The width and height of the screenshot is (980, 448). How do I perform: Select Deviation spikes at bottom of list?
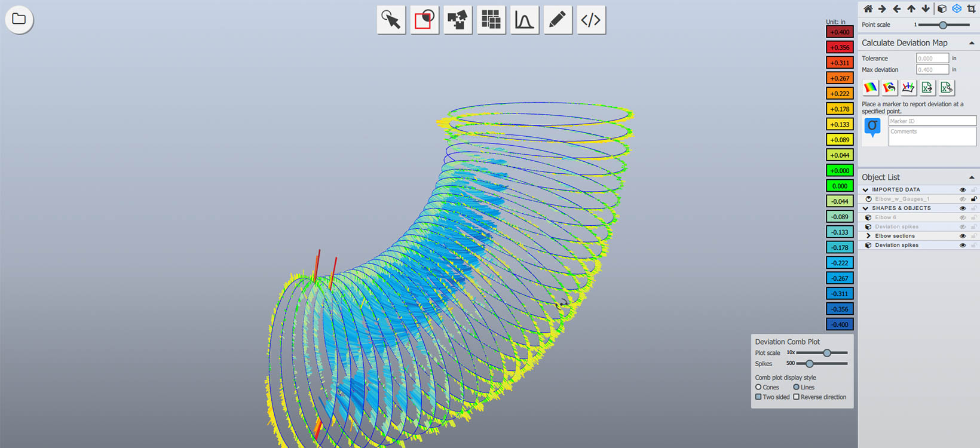click(x=896, y=245)
